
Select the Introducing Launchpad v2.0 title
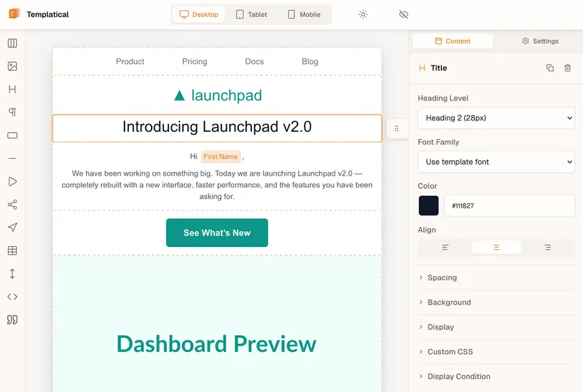[x=217, y=127]
